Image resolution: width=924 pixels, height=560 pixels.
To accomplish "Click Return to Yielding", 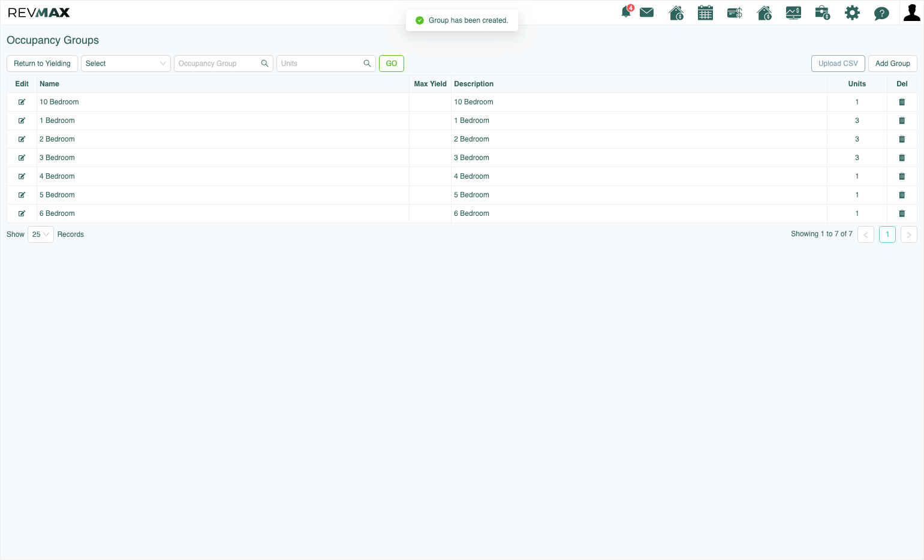I will (x=42, y=64).
